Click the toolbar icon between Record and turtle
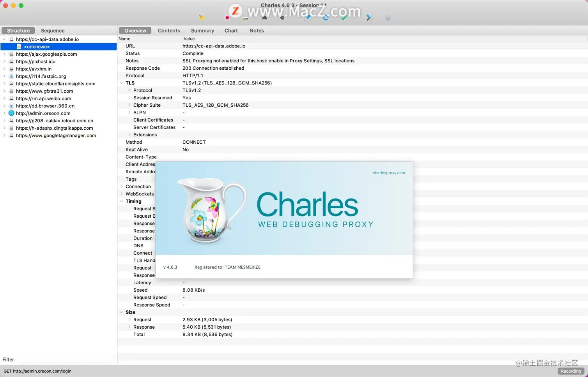 click(x=246, y=18)
